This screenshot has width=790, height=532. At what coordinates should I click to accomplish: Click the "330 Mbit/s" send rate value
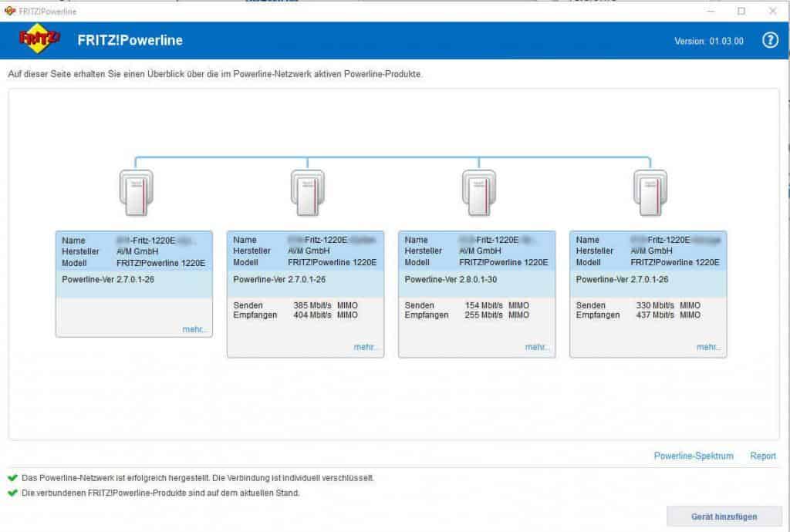coord(655,305)
